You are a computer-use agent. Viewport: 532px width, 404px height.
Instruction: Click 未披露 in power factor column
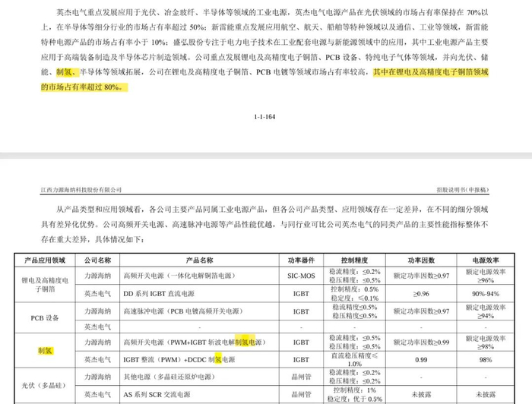421,395
